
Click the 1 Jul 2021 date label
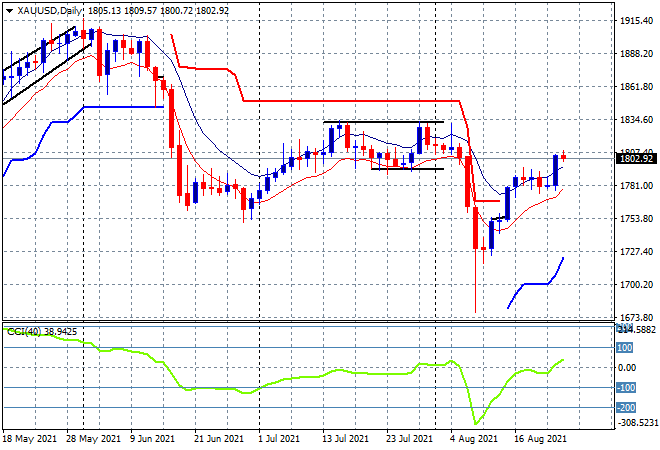tap(279, 439)
